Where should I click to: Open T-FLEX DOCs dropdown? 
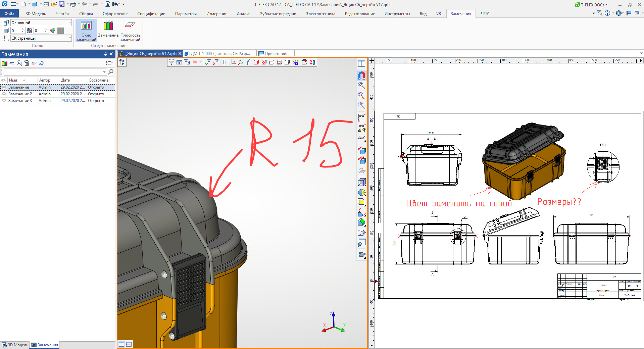coord(592,5)
